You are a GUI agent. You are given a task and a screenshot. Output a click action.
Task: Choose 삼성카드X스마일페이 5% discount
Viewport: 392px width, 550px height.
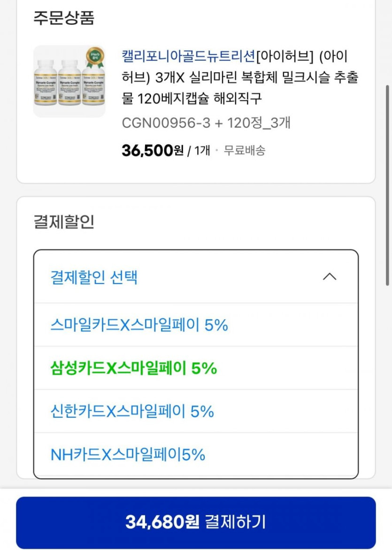134,368
